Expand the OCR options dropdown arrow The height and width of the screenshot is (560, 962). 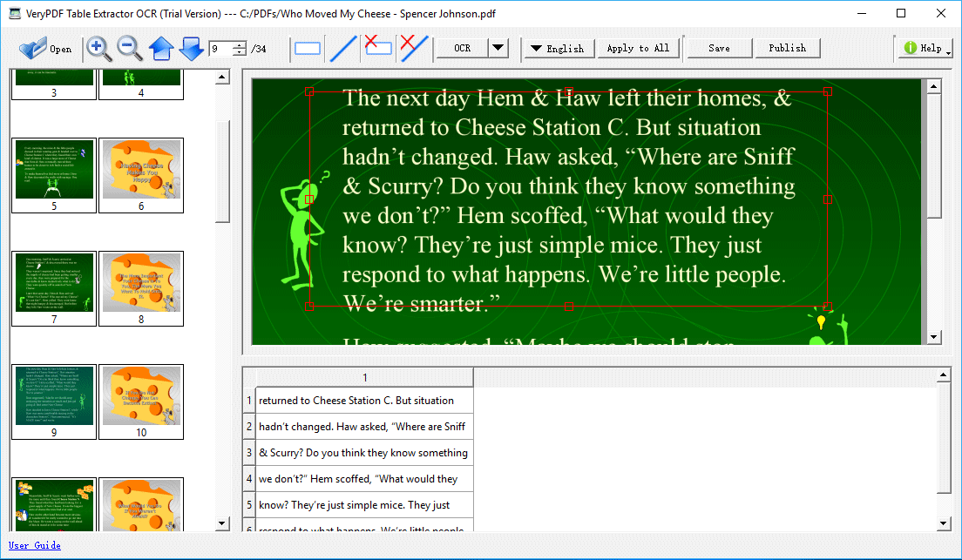498,48
